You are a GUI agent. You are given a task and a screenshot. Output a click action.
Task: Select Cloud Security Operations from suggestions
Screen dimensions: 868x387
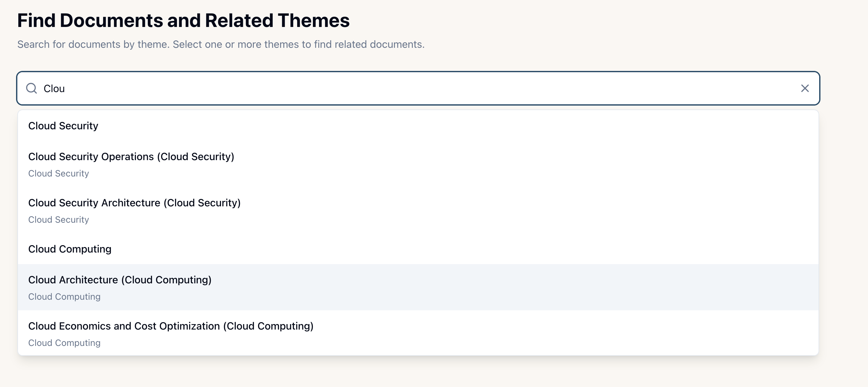click(x=131, y=156)
